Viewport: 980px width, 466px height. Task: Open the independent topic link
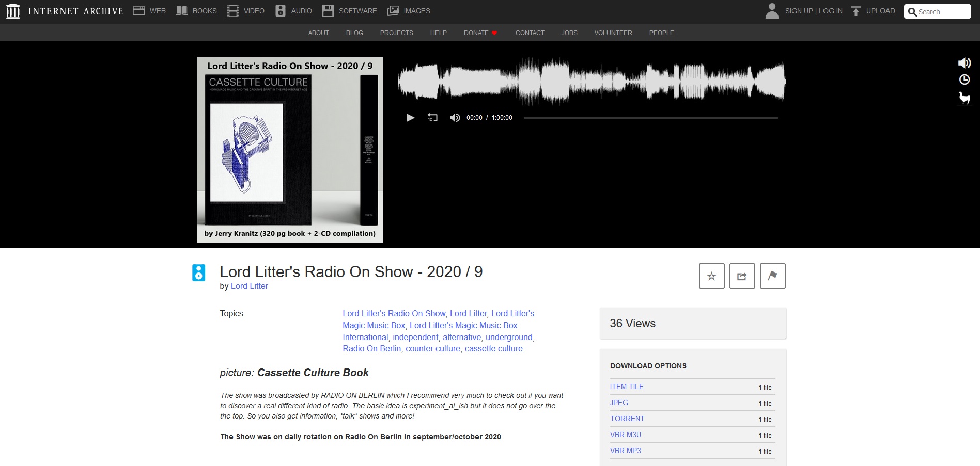(415, 338)
